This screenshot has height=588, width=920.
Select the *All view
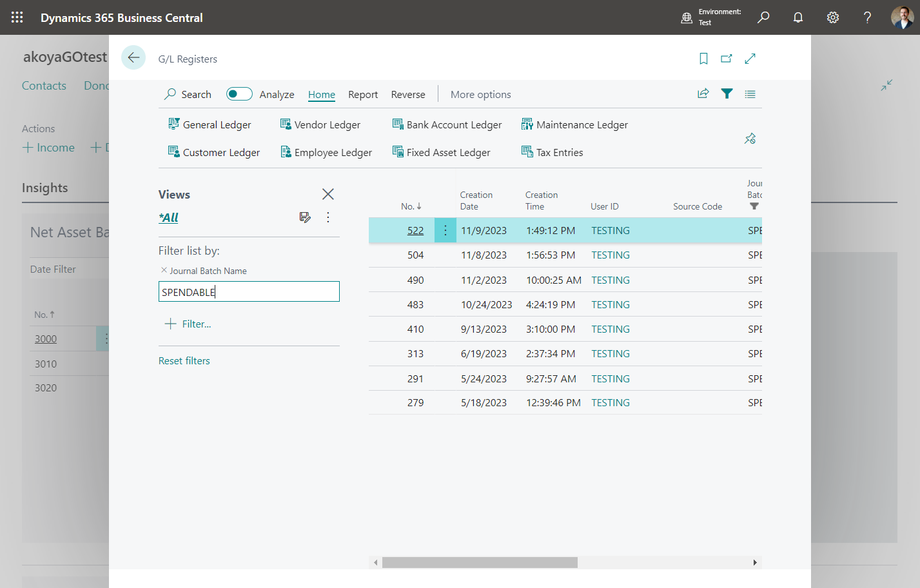click(169, 217)
